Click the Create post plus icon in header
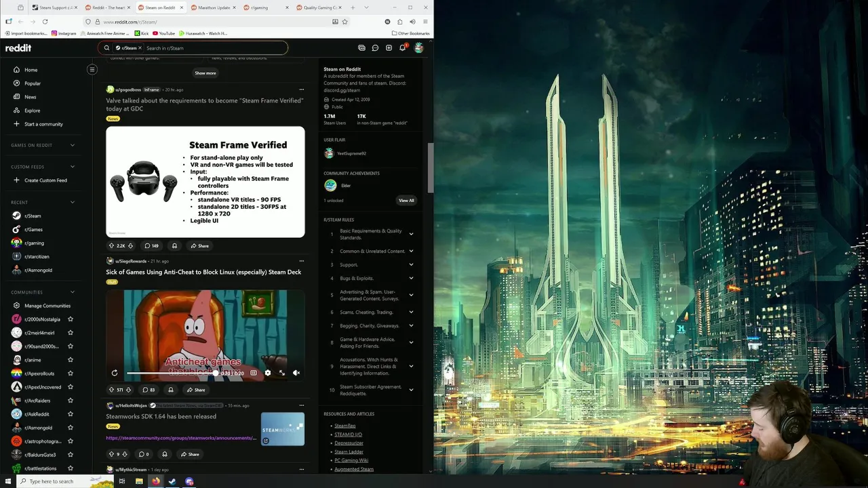The width and height of the screenshot is (868, 488). pyautogui.click(x=389, y=48)
